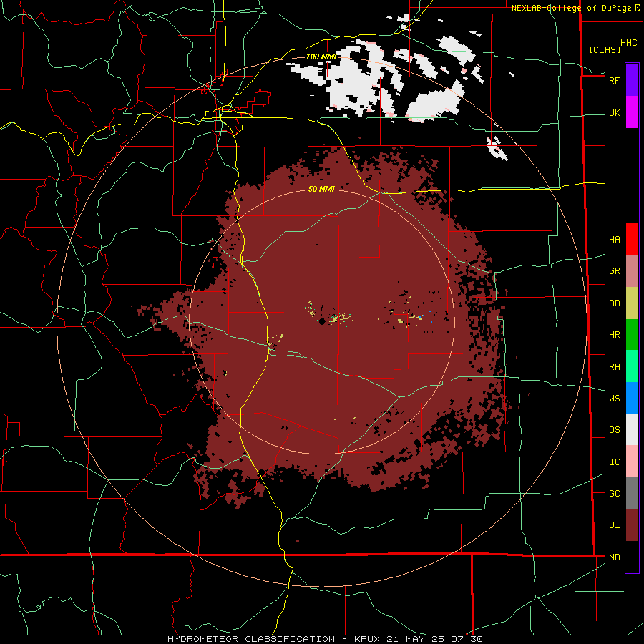Click the 'HA' legend label
Screen dimensions: 644x644
click(x=614, y=239)
